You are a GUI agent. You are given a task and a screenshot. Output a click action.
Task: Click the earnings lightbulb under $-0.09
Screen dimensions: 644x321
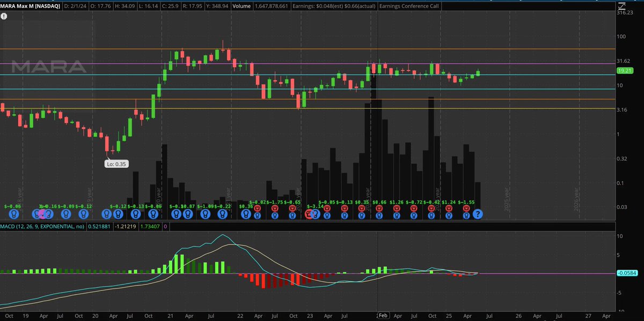coord(65,214)
